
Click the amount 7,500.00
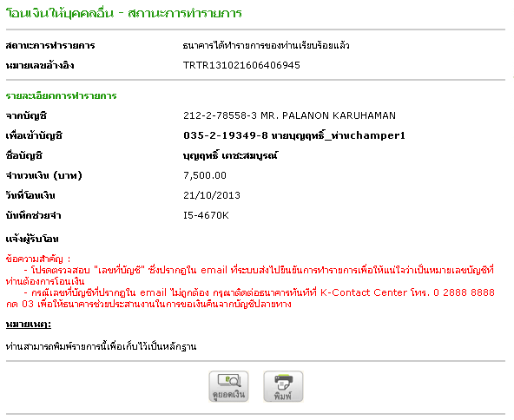(x=205, y=175)
